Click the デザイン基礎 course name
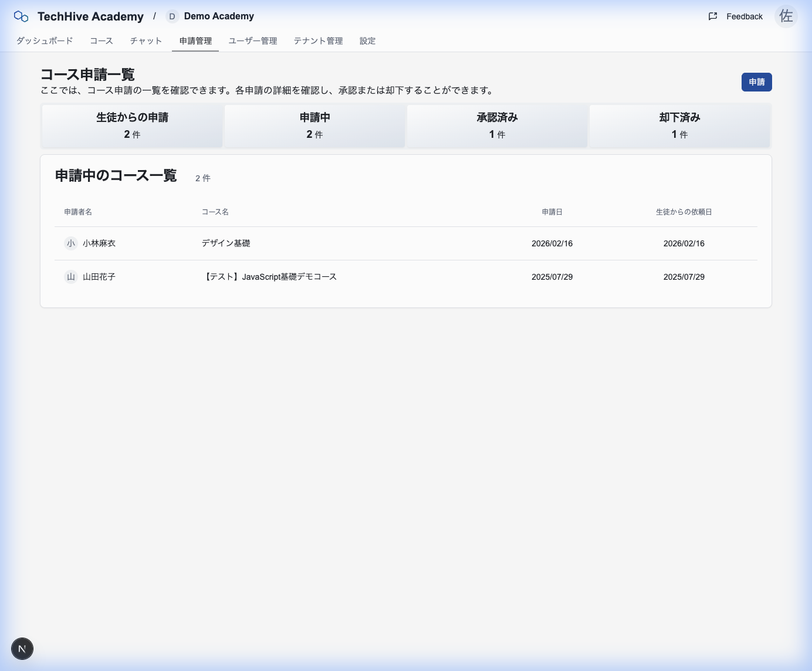Screen dimensions: 812x671 pyautogui.click(x=226, y=243)
